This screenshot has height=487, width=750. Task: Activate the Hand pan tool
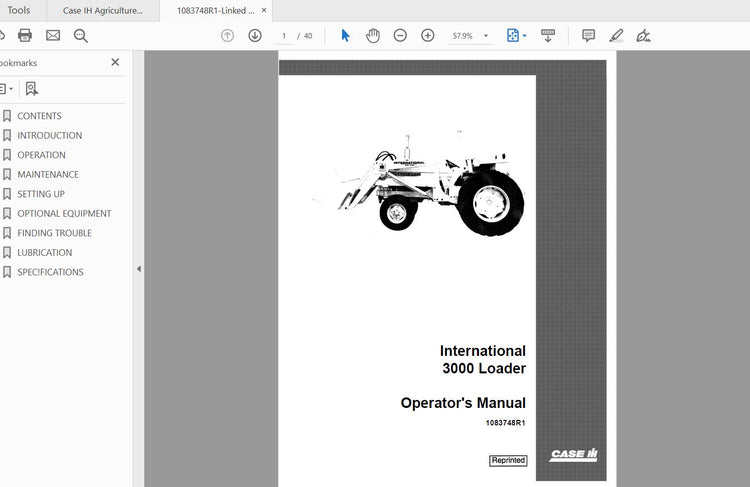[x=373, y=35]
